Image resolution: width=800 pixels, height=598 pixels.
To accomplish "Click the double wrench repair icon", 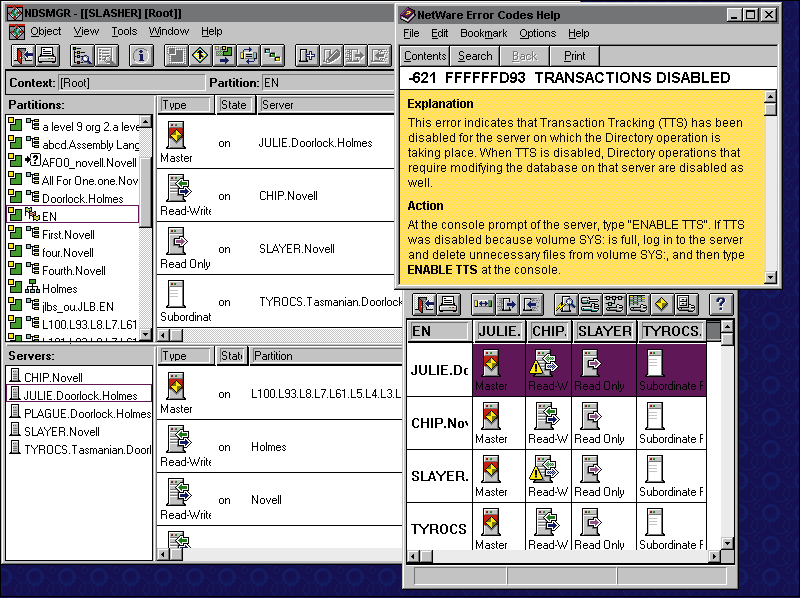I will [590, 305].
